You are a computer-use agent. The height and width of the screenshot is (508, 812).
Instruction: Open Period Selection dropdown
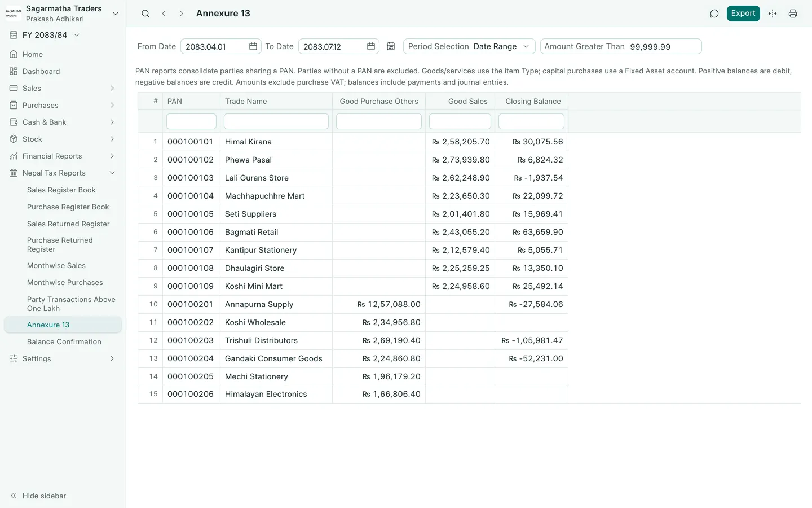coord(469,46)
